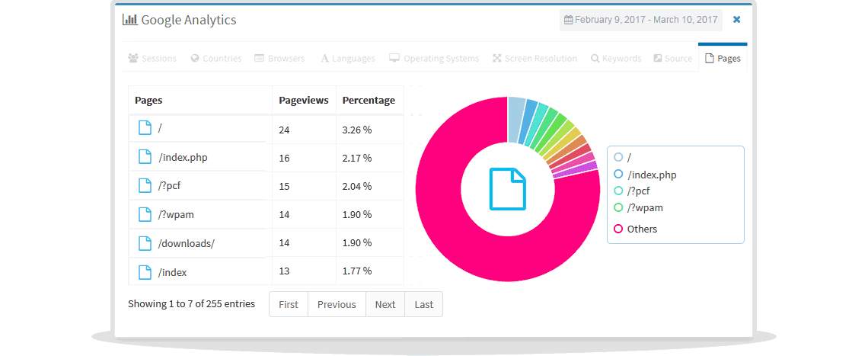Toggle the /index.php legend marker
Image resolution: width=868 pixels, height=356 pixels.
pyautogui.click(x=618, y=174)
